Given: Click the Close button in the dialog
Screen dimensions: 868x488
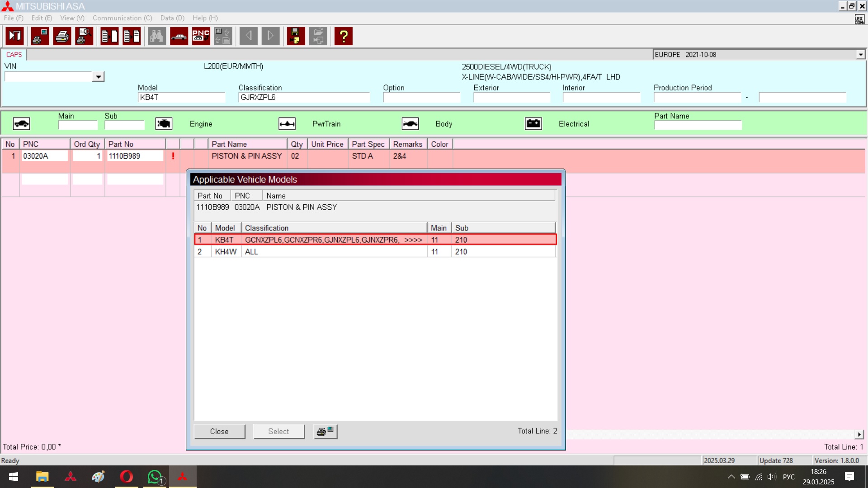Looking at the screenshot, I should tap(219, 432).
